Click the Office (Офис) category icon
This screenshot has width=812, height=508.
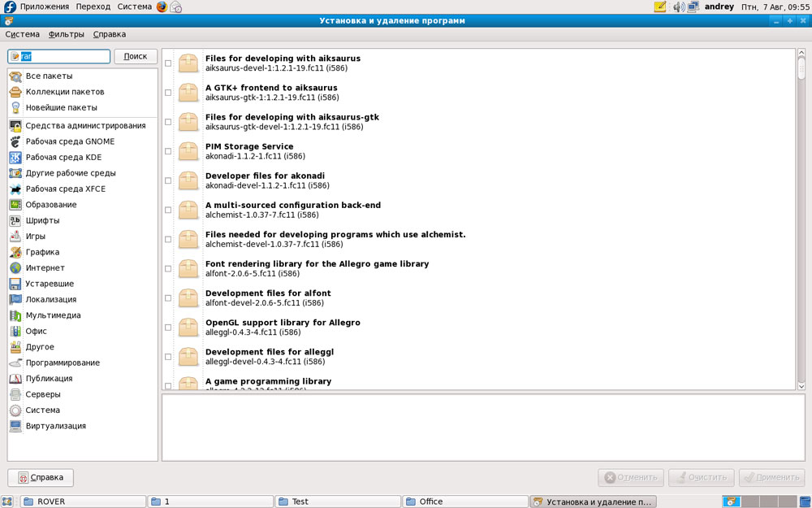pyautogui.click(x=15, y=332)
